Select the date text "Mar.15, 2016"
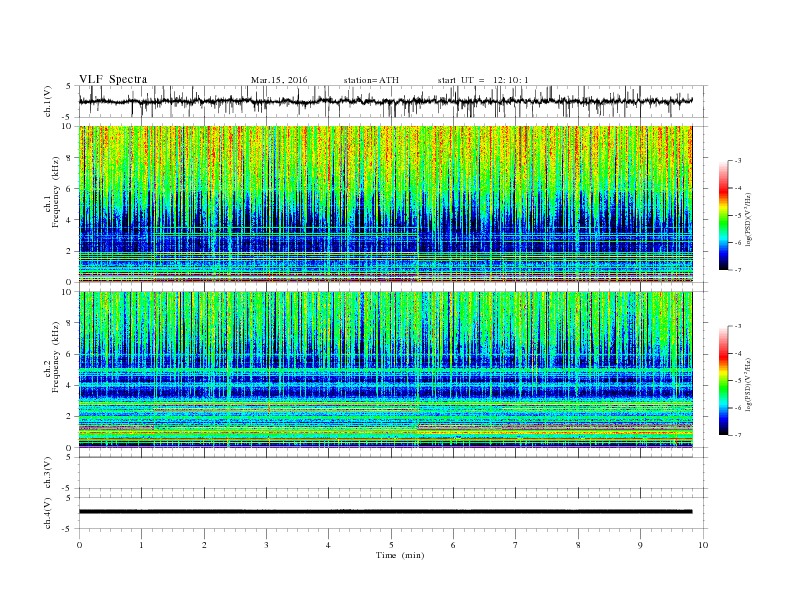This screenshot has height=612, width=792. (279, 80)
